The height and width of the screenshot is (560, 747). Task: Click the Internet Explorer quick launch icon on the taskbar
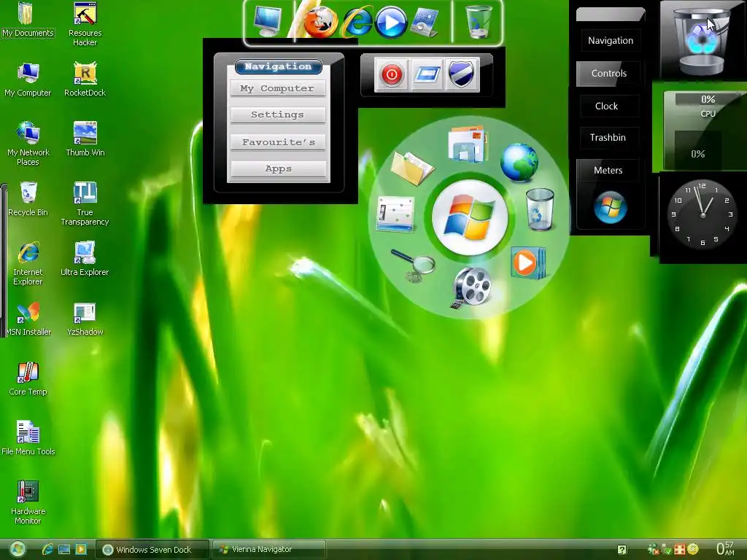coord(47,550)
